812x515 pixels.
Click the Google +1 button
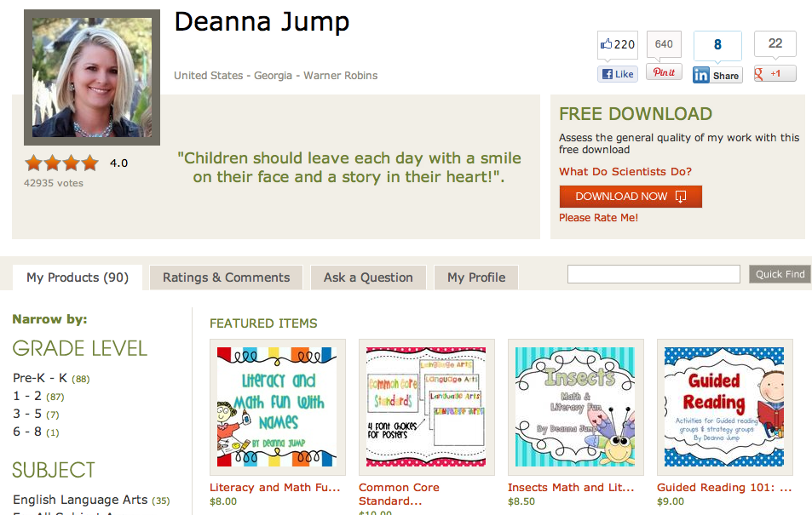[x=775, y=73]
